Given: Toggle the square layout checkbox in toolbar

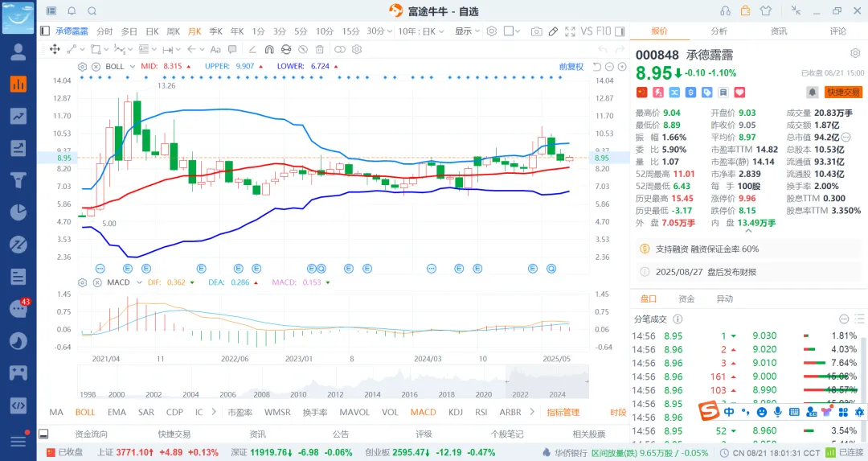Looking at the screenshot, I should (509, 31).
